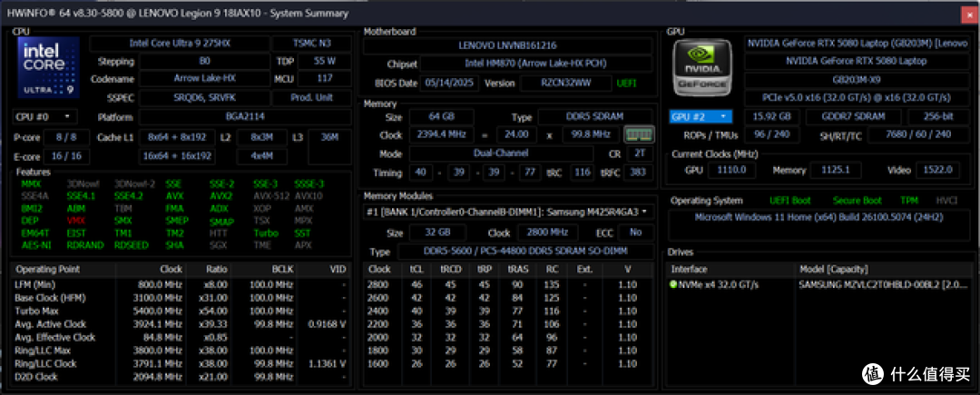Viewport: 980px width, 395px height.
Task: Click the HVCI status label
Action: pyautogui.click(x=946, y=202)
